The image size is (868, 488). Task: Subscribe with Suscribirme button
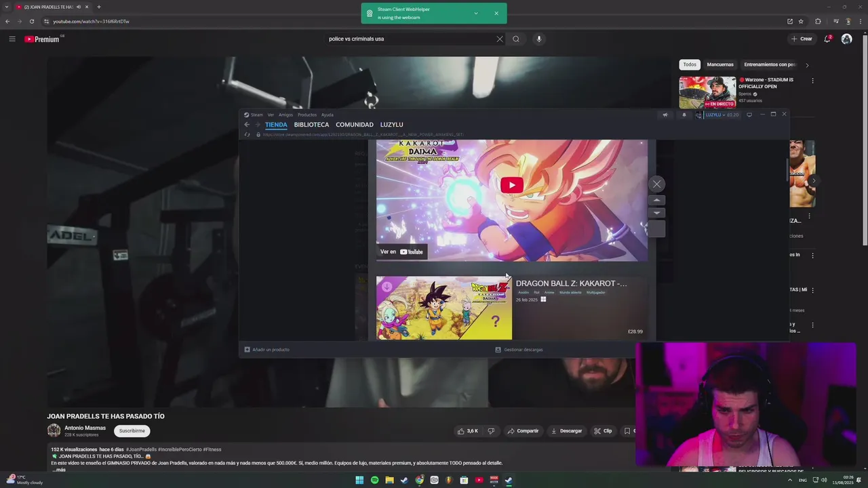tap(132, 430)
